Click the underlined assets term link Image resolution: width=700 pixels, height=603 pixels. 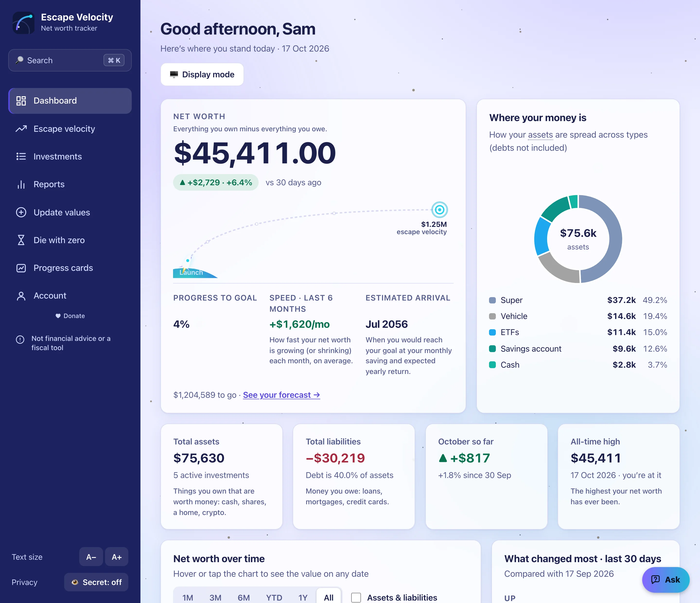(x=541, y=135)
